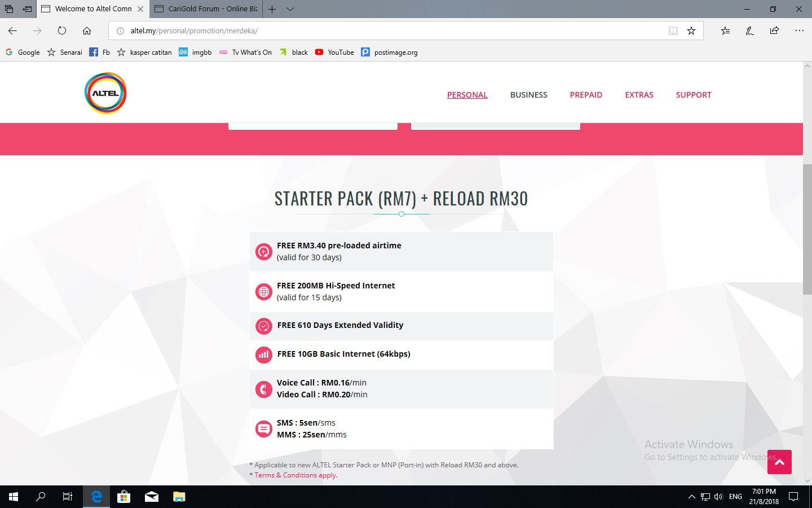
Task: Open Edge settings and more menu
Action: [799, 30]
